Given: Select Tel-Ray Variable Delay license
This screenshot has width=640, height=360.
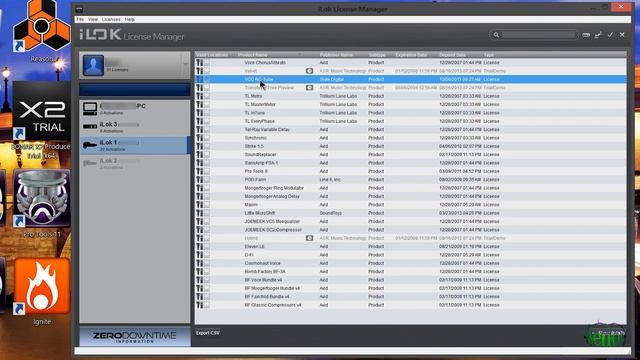Looking at the screenshot, I should pyautogui.click(x=411, y=129).
